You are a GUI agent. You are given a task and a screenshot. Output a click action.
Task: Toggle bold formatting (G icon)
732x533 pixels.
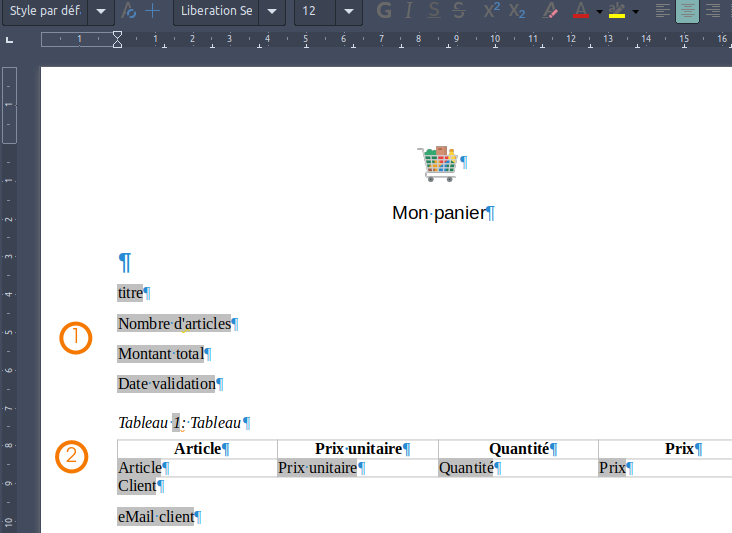[x=384, y=10]
